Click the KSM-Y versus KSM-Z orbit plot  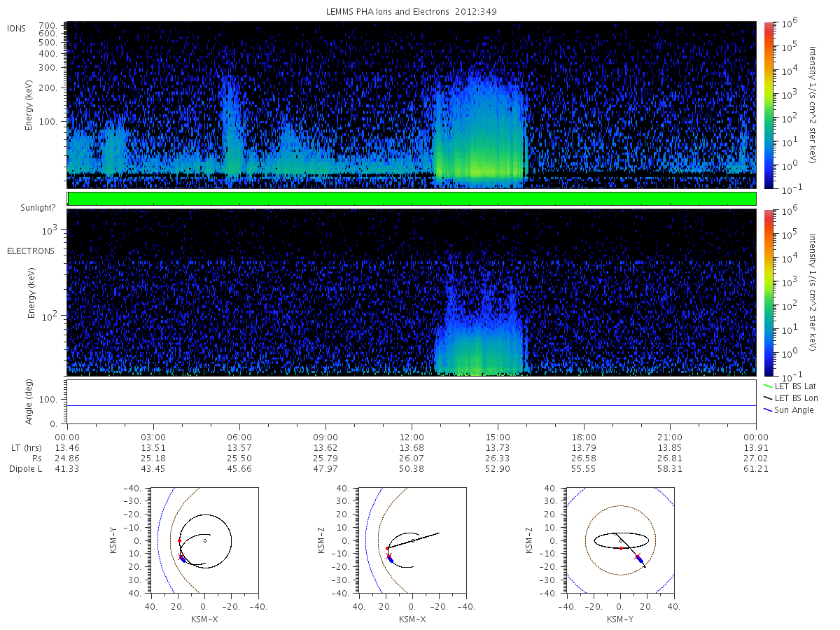tap(619, 540)
